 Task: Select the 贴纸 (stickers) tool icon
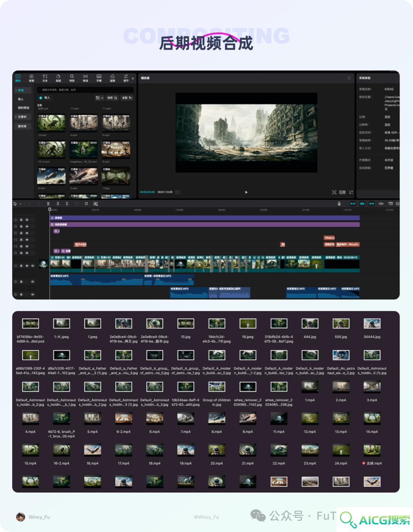[59, 78]
